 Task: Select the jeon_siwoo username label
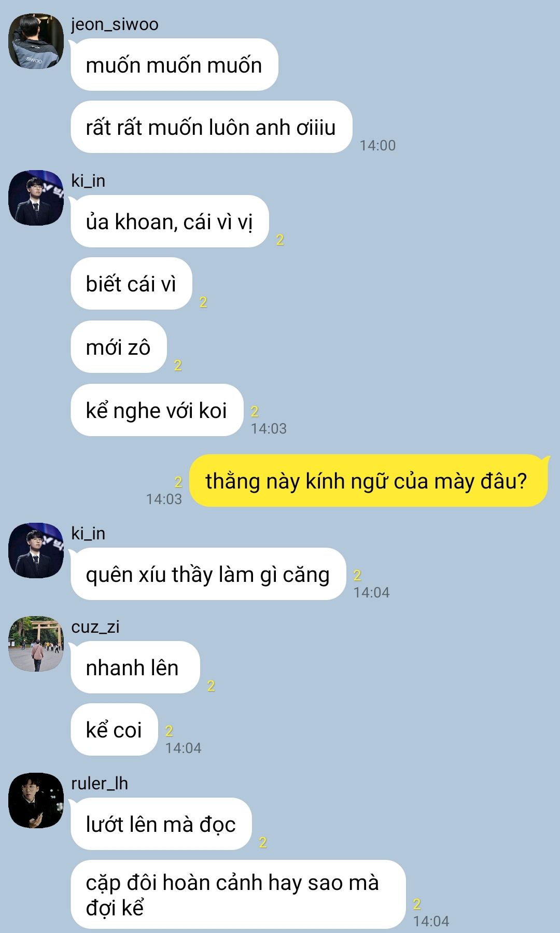coord(115,24)
